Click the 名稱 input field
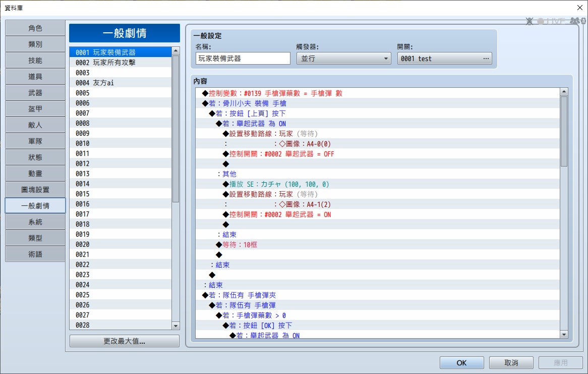Screen dimensions: 588x374 point(243,59)
